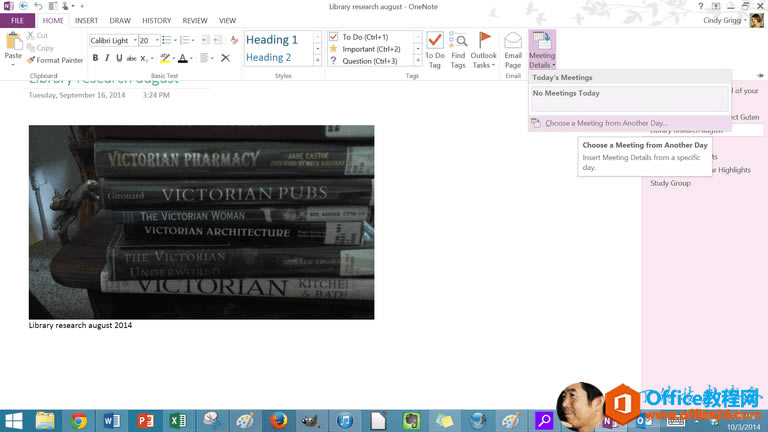Click the caption 'Library research august 2014'
This screenshot has height=432, width=768.
tap(80, 325)
